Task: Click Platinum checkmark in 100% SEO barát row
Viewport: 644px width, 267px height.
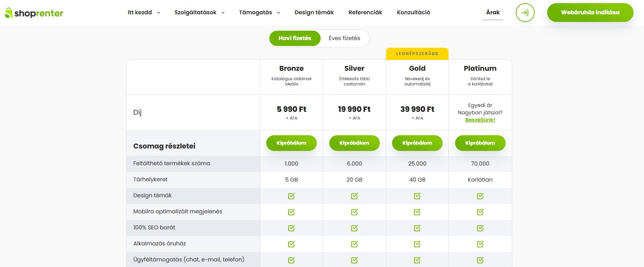Action: 480,228
